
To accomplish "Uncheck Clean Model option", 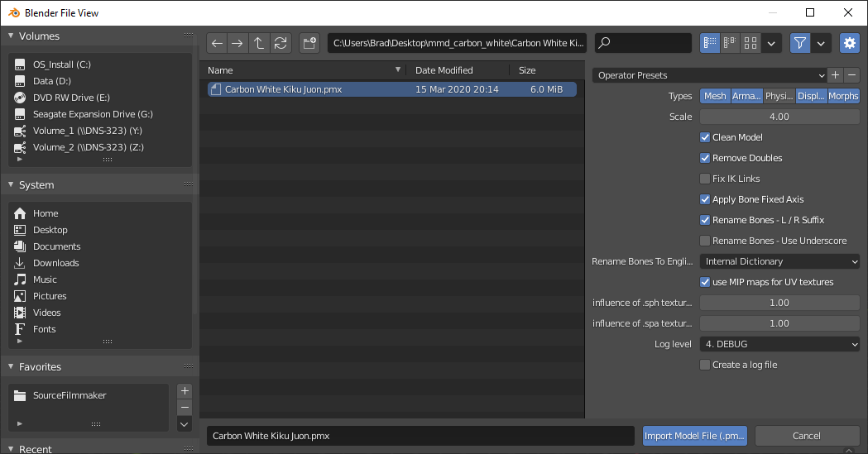I will (x=705, y=137).
